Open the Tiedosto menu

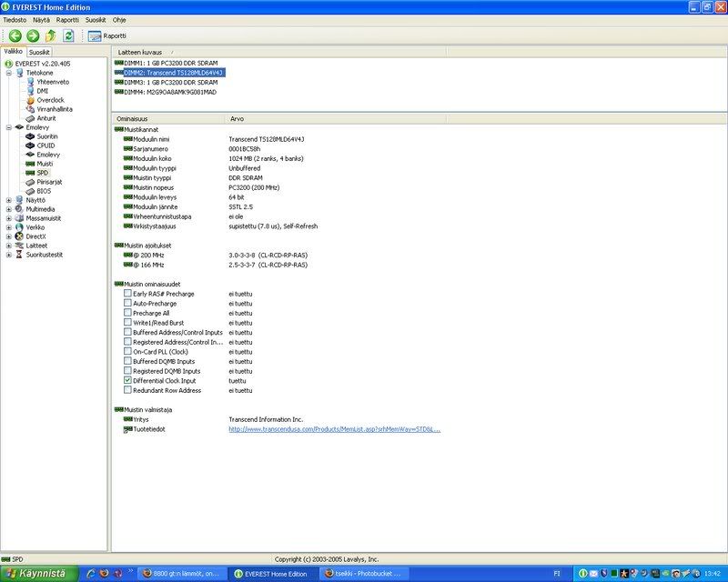15,18
